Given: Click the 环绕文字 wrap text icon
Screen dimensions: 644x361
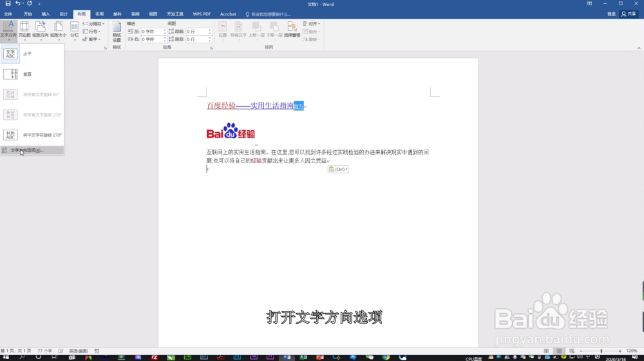Looking at the screenshot, I should (x=238, y=30).
